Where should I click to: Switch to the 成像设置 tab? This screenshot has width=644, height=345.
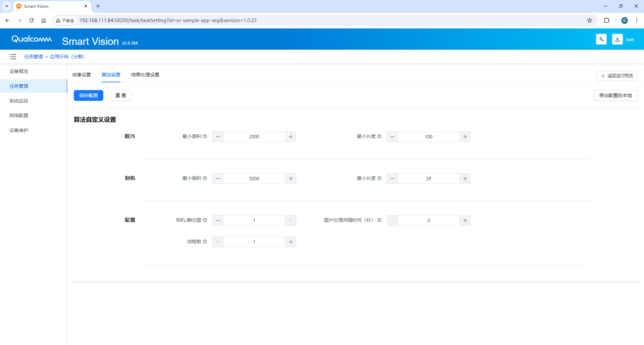82,75
